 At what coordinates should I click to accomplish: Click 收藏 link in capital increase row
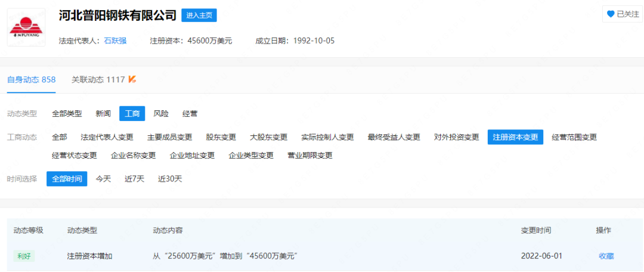(606, 256)
